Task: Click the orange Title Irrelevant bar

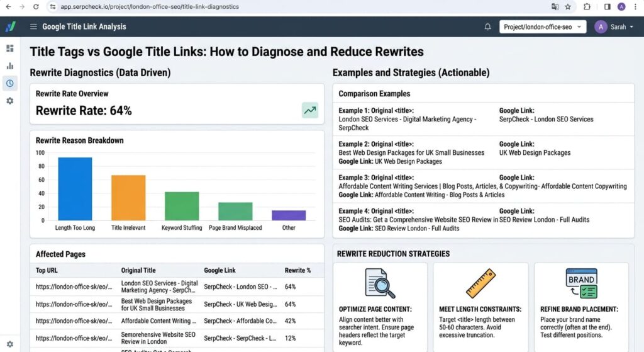Action: pyautogui.click(x=128, y=198)
